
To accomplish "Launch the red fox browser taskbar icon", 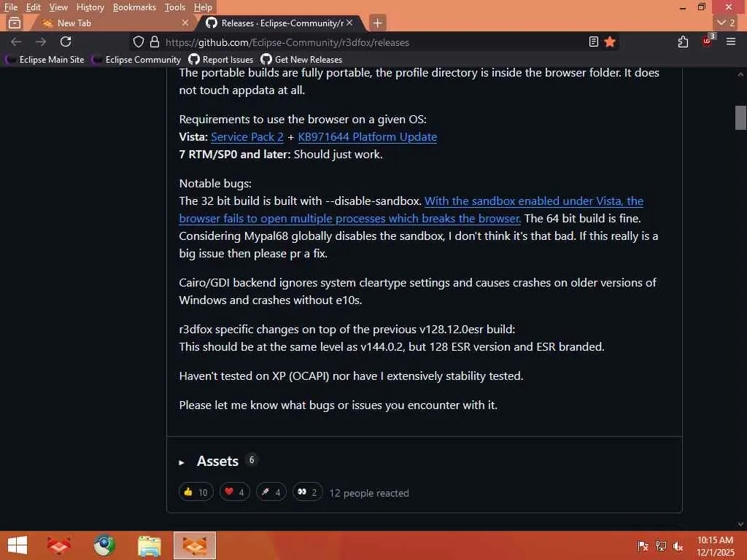I will click(x=59, y=545).
